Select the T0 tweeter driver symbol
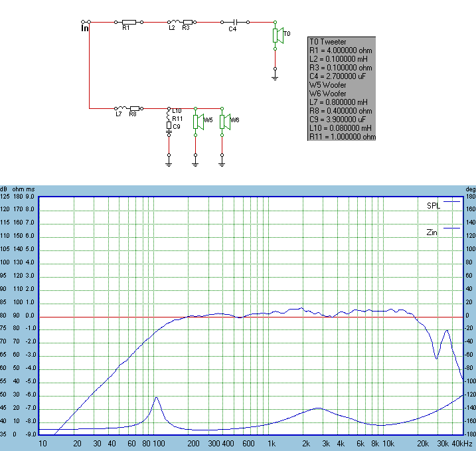This screenshot has height=451, width=476. click(x=277, y=35)
